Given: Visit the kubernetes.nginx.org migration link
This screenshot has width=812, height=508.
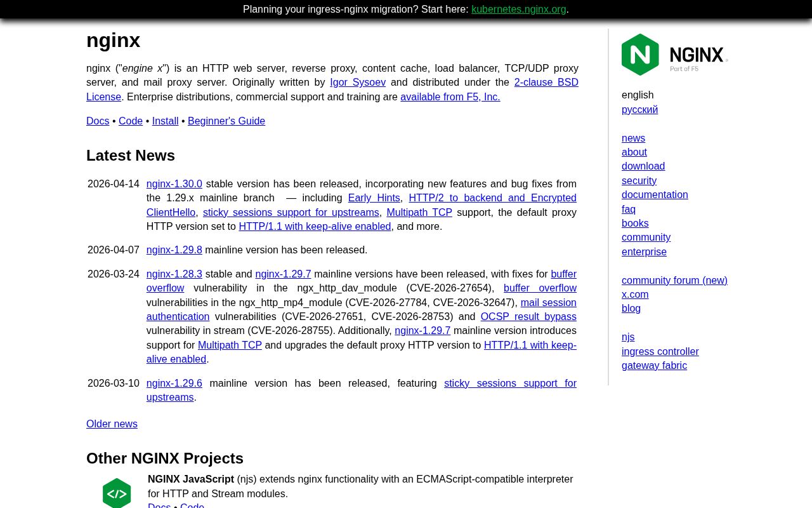Looking at the screenshot, I should click(518, 10).
